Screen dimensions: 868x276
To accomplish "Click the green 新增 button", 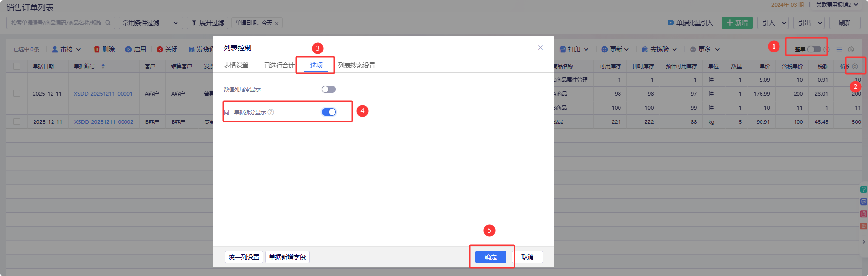I will 737,23.
